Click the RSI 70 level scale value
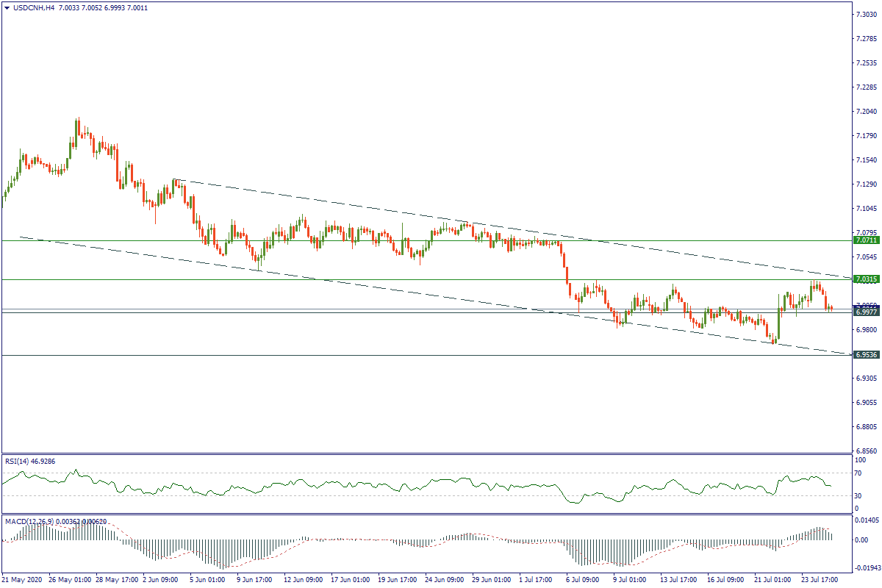Screen dimensions: 882x588 pos(859,473)
